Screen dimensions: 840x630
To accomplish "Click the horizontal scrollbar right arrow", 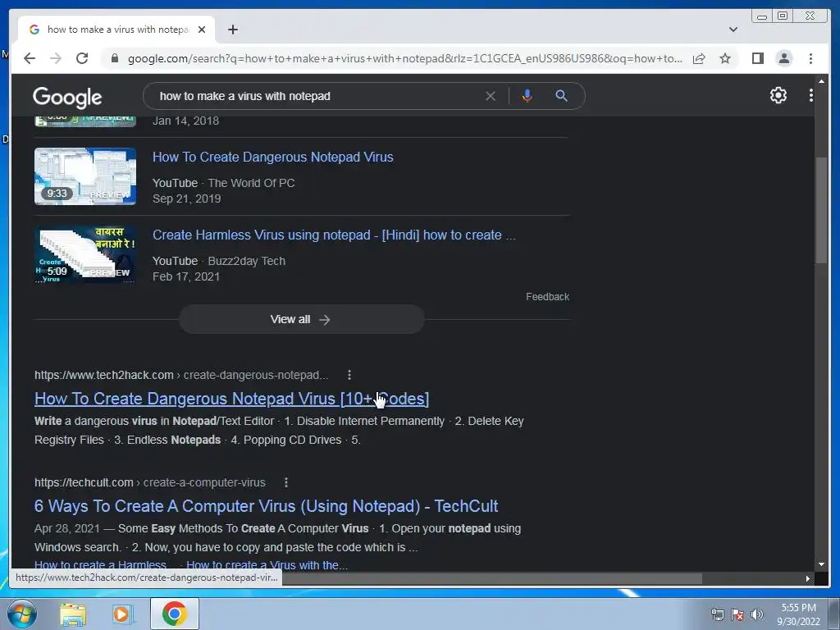I will [x=808, y=578].
